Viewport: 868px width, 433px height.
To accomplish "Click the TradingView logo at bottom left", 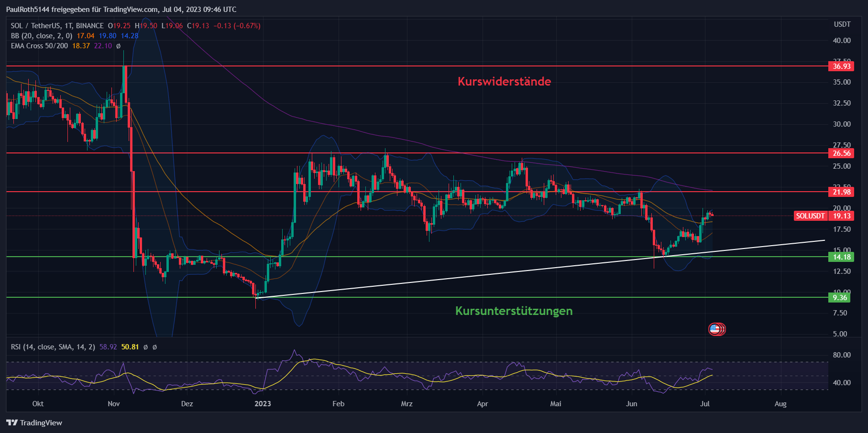I will pos(34,422).
